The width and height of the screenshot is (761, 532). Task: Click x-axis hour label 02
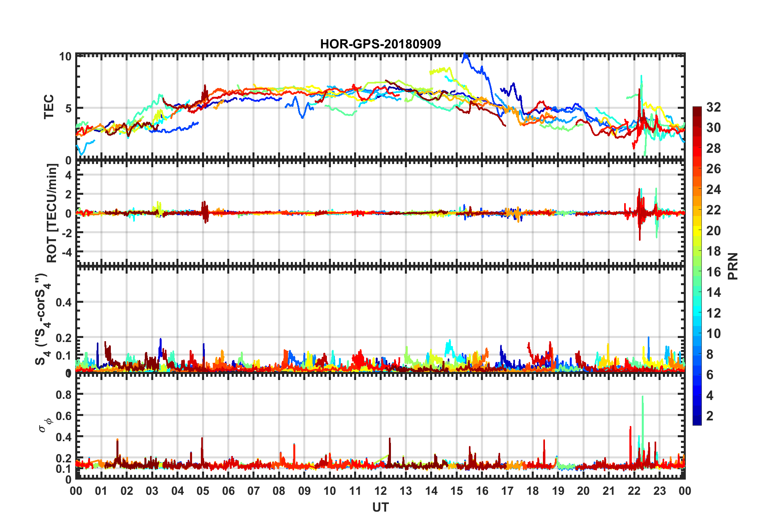pyautogui.click(x=127, y=491)
